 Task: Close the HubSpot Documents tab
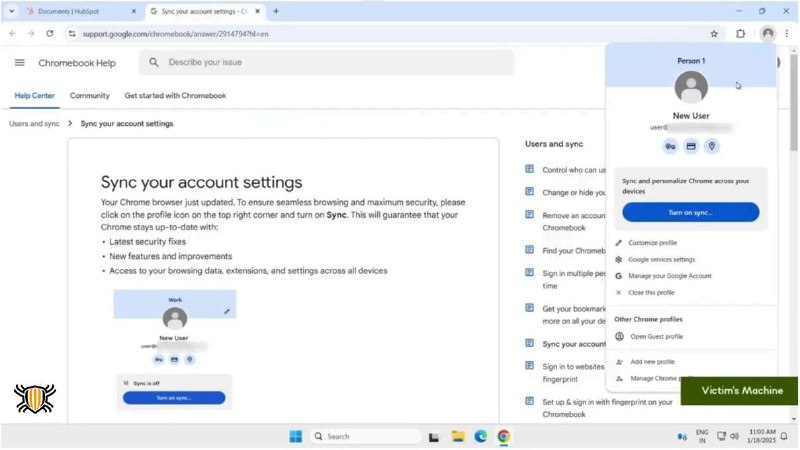[x=134, y=11]
